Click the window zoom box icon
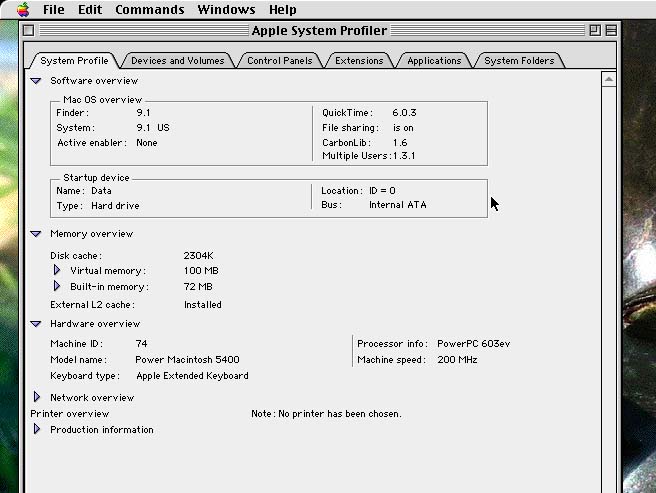Screen dimensions: 656x493 click(x=594, y=31)
